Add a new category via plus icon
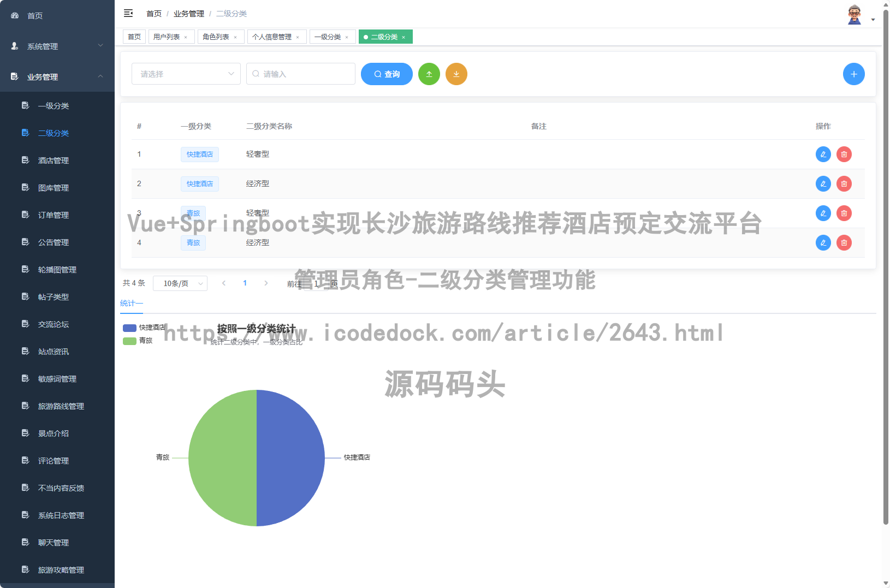 pos(853,74)
